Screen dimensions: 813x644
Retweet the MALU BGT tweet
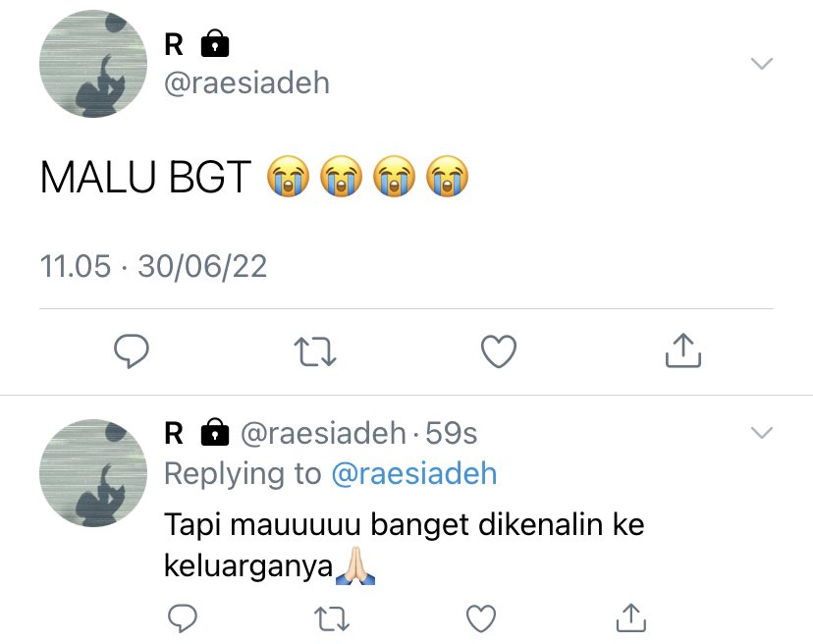point(315,351)
